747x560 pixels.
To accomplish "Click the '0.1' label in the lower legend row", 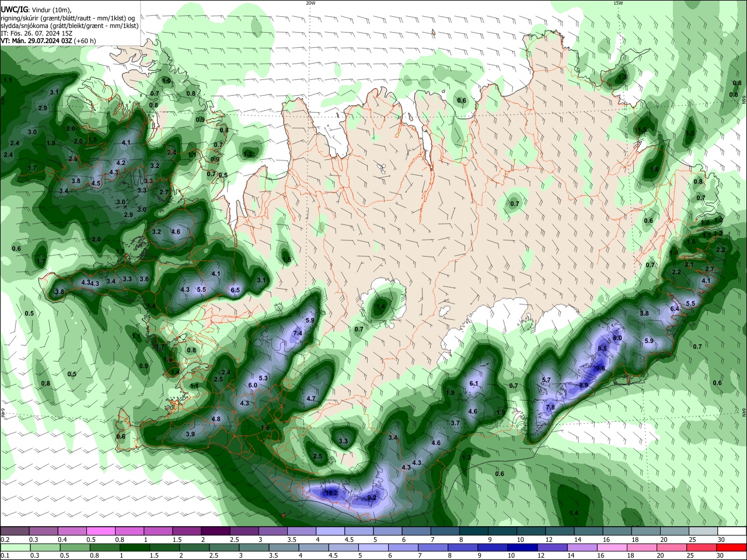I will (5, 556).
